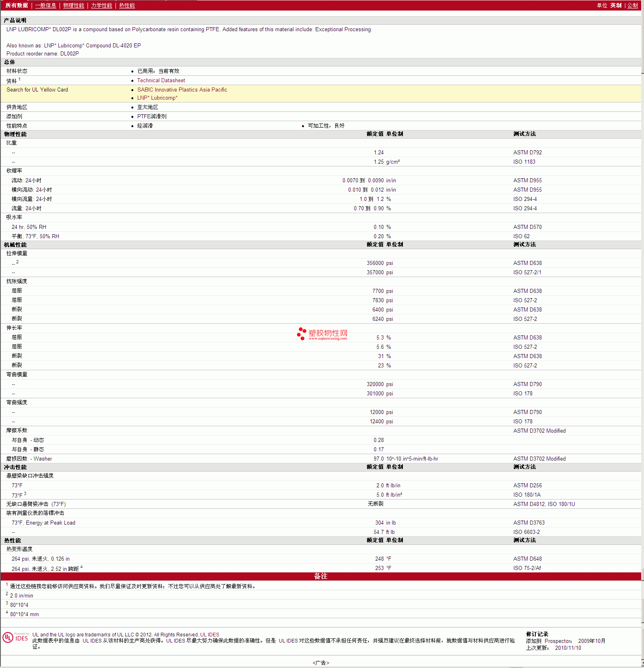Click the 备注 red header bar
Screen dimensions: 644x668
321,576
